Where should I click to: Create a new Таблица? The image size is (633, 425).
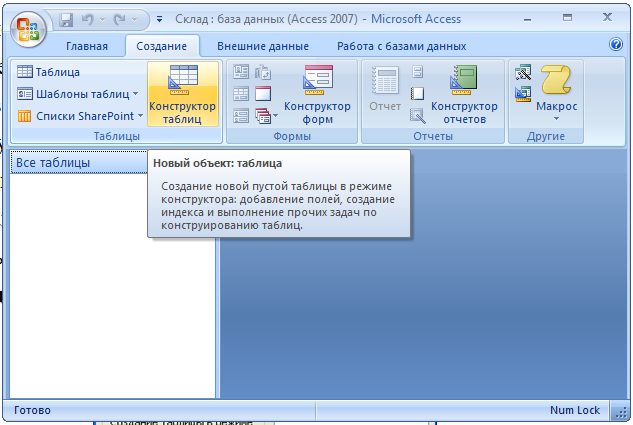tap(48, 72)
